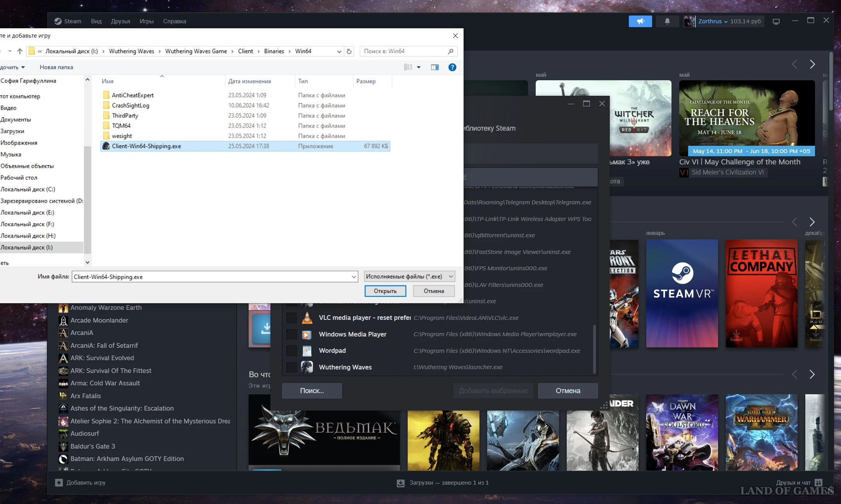Select Локальный диск (C:) in navigation pane
Image resolution: width=841 pixels, height=504 pixels.
pos(28,189)
